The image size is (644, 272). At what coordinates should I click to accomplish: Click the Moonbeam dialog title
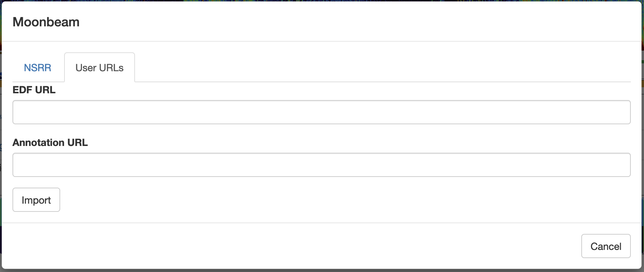(46, 22)
